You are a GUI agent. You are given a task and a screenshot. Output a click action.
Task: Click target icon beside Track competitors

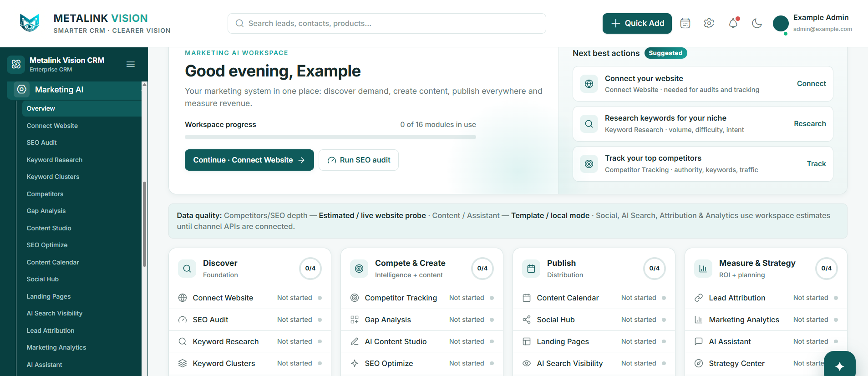[589, 164]
